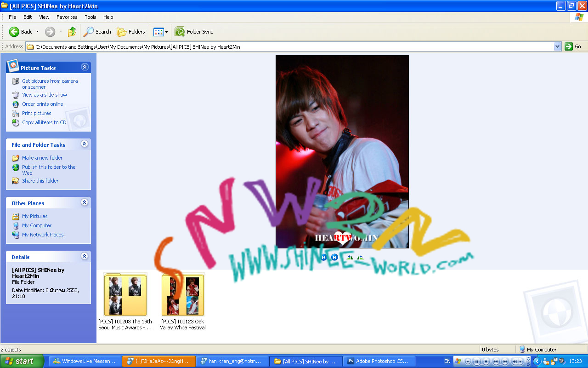
Task: Click Copy all items to CD
Action: (44, 122)
